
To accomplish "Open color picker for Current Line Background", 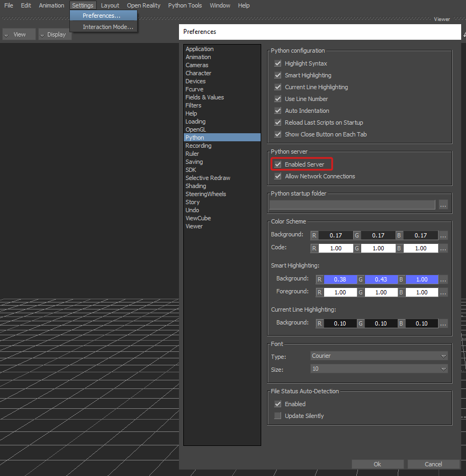I will point(443,323).
